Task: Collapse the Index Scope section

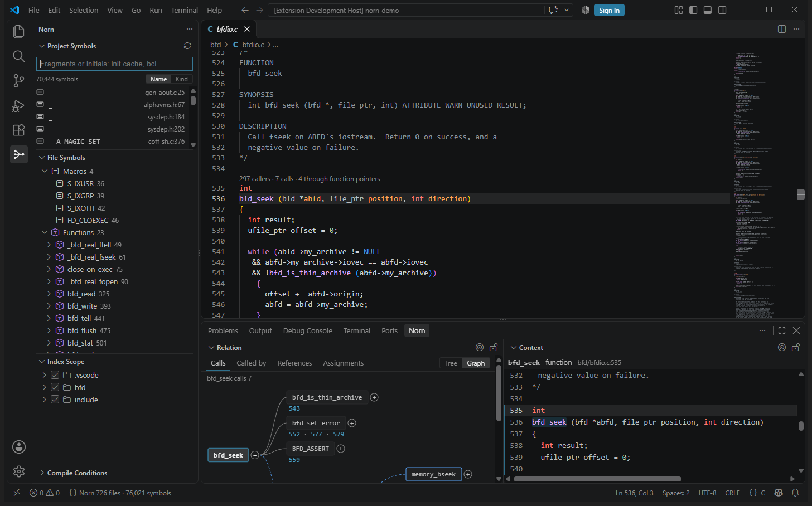Action: click(x=42, y=361)
